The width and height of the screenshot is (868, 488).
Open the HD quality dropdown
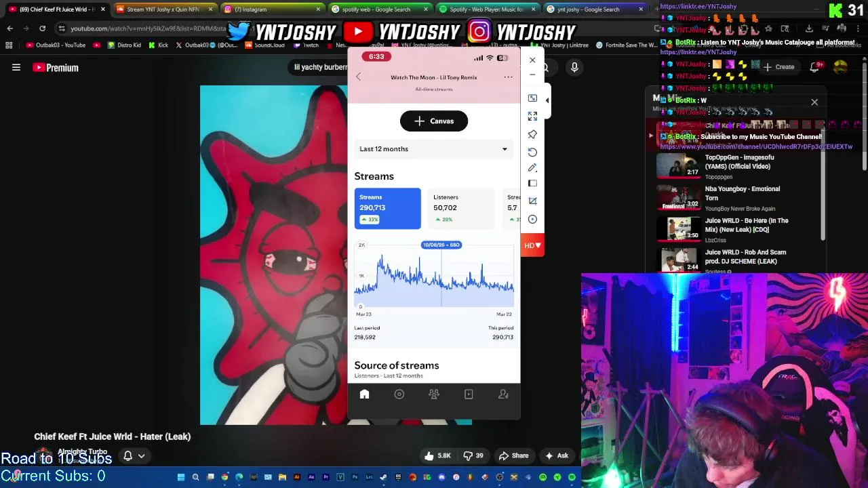[x=532, y=245]
